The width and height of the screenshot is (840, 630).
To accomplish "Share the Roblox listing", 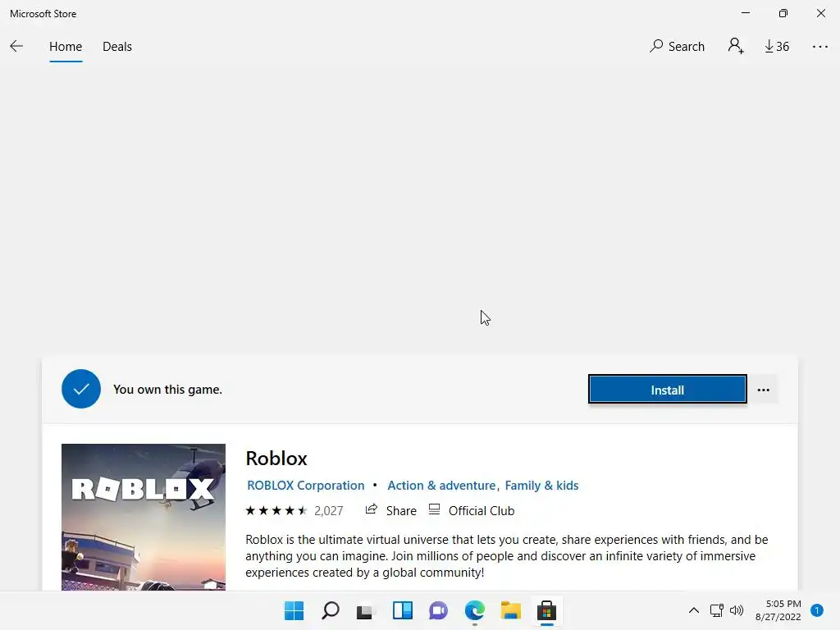I will pyautogui.click(x=400, y=510).
